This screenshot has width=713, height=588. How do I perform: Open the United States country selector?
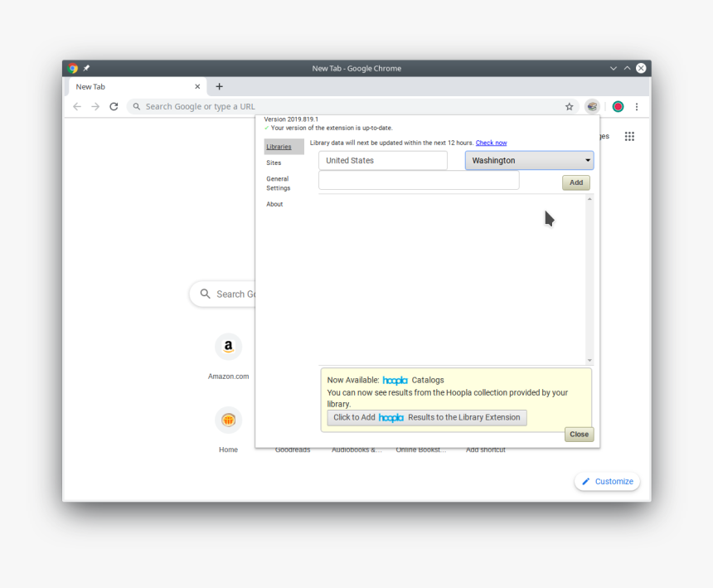pyautogui.click(x=383, y=161)
